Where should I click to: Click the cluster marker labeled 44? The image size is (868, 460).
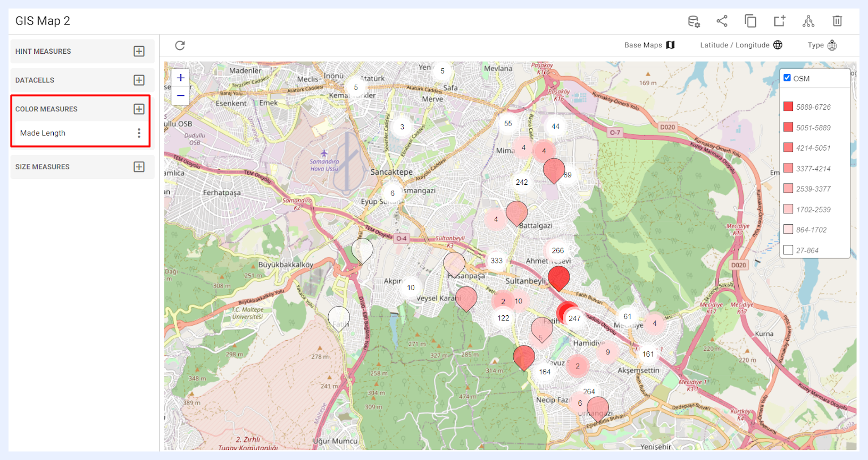point(555,126)
